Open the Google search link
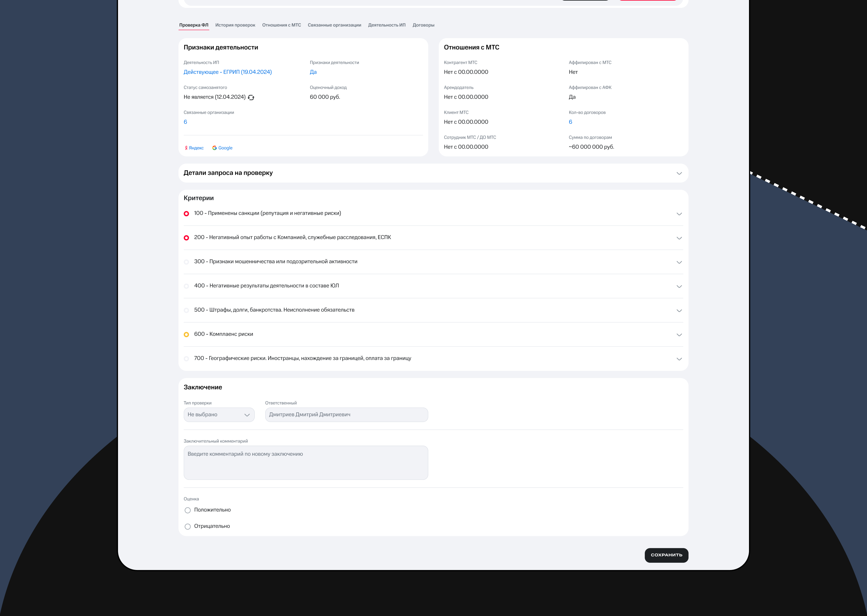 tap(222, 148)
